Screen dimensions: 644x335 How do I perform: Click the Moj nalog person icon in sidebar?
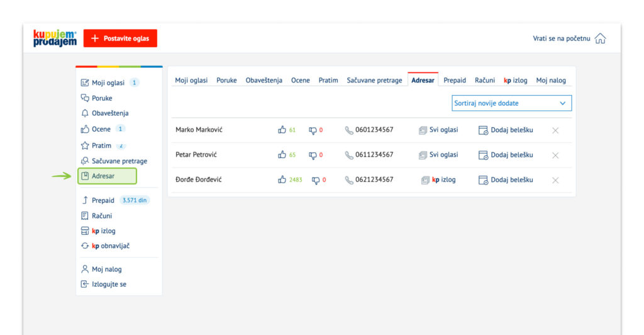pos(85,270)
